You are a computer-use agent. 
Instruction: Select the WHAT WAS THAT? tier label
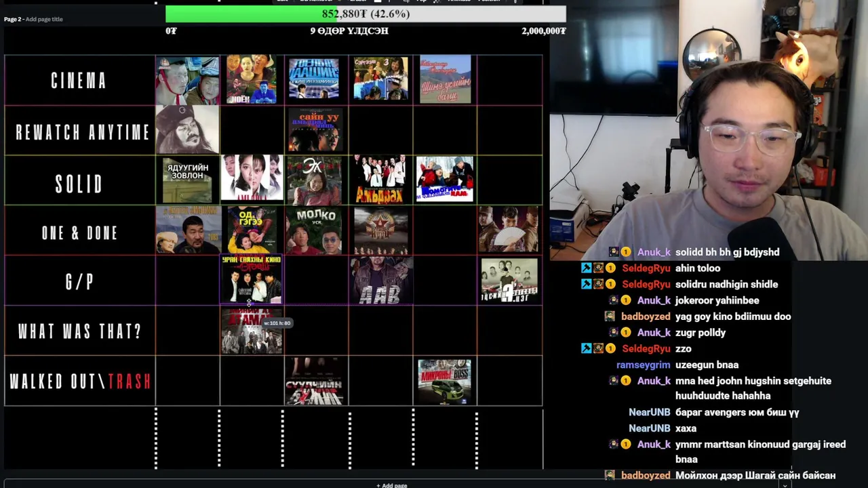(x=79, y=331)
